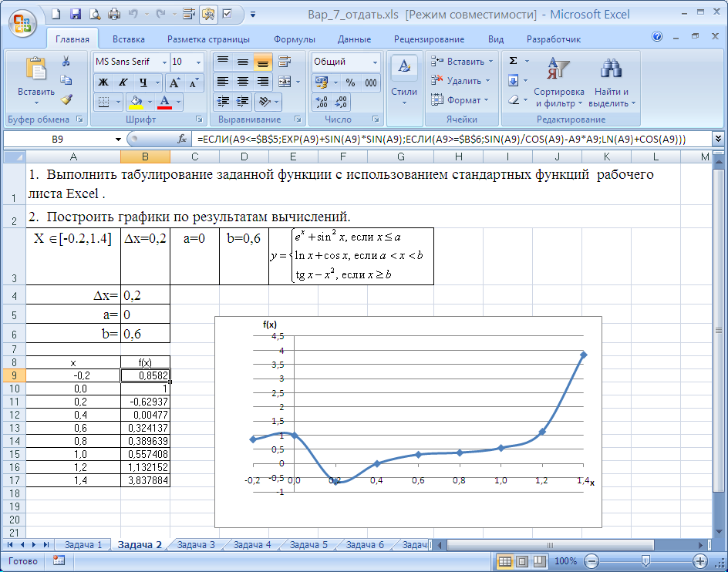Click the Print icon in quick access toolbar
The height and width of the screenshot is (572, 728).
click(114, 14)
